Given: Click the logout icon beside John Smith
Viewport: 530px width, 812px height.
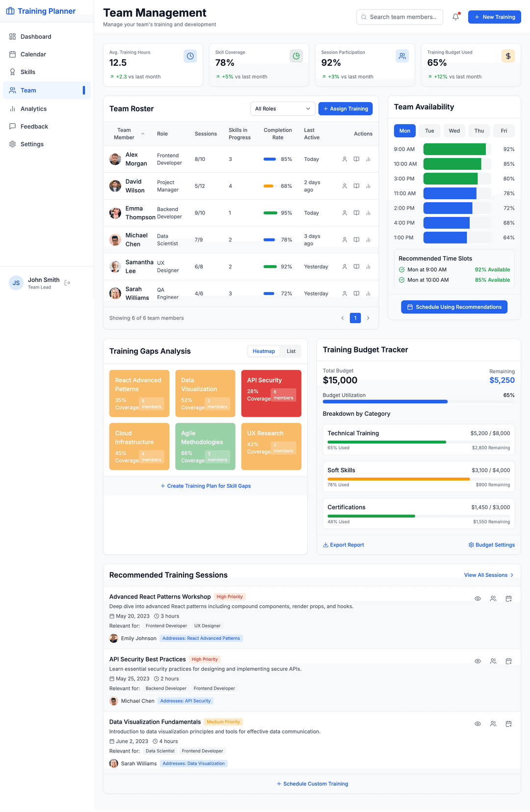Looking at the screenshot, I should (68, 283).
